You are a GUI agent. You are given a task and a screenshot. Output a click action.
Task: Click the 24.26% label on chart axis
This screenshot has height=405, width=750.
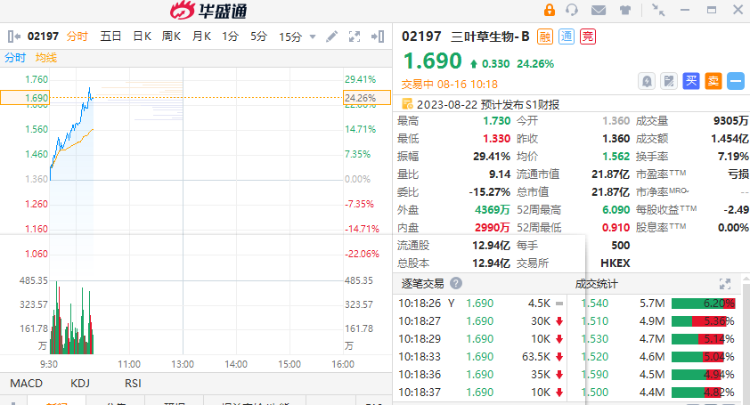click(367, 98)
